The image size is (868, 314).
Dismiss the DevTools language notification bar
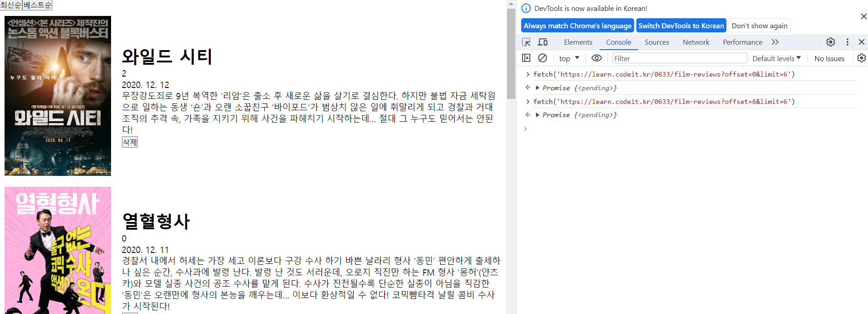863,16
